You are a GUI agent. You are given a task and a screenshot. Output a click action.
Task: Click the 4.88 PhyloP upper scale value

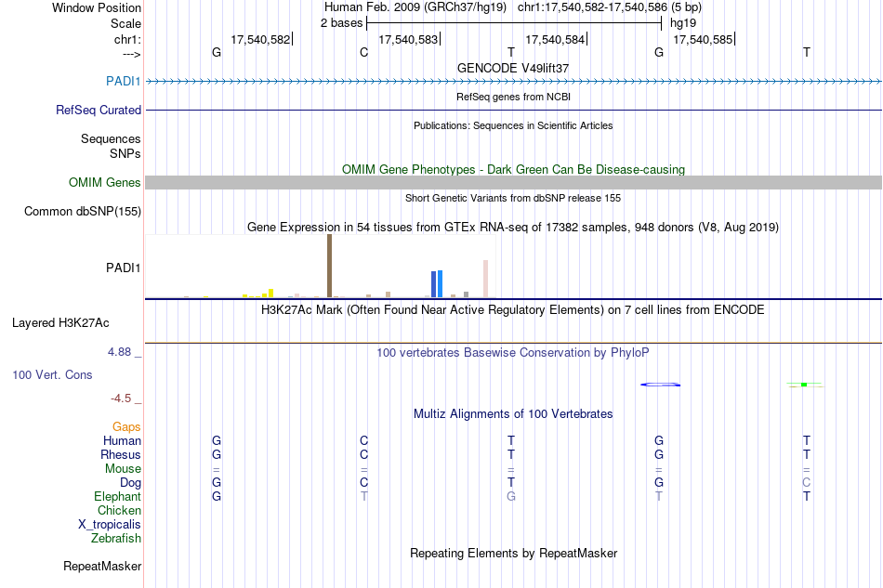(x=119, y=352)
